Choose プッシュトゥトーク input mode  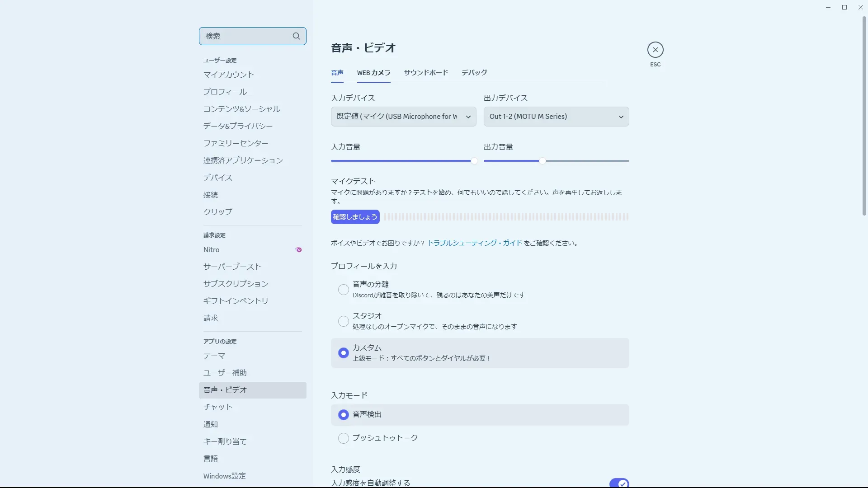(344, 438)
